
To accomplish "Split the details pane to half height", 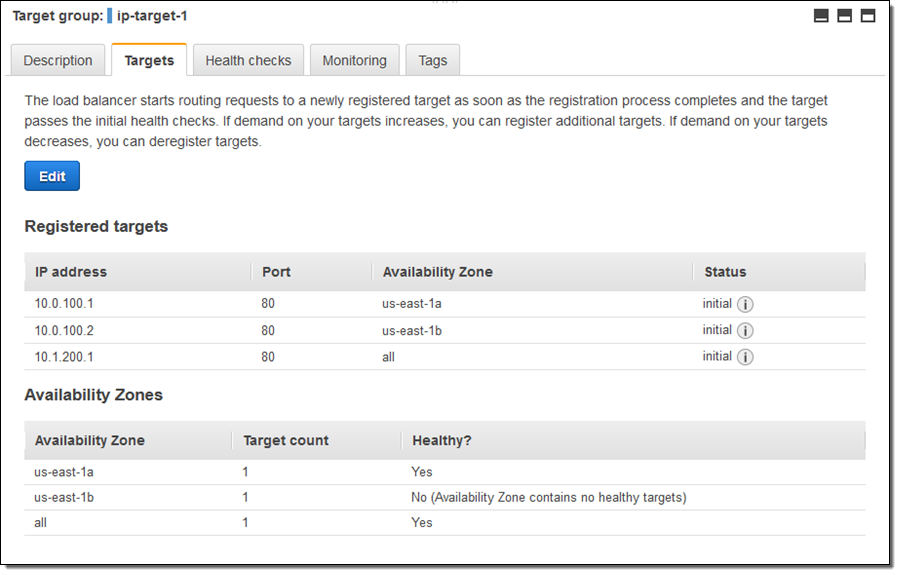I will [844, 16].
